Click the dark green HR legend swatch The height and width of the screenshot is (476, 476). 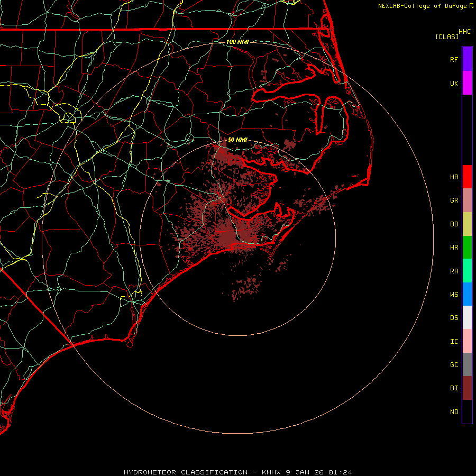point(467,248)
